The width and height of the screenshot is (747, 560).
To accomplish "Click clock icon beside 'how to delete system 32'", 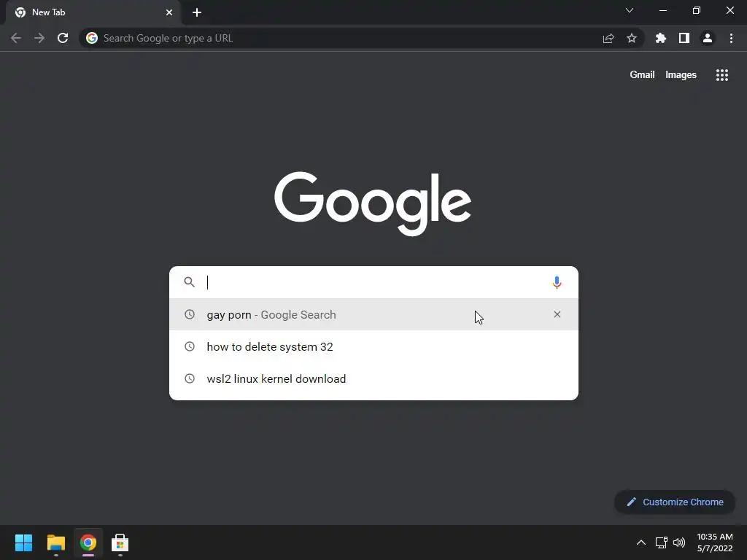I will 190,346.
